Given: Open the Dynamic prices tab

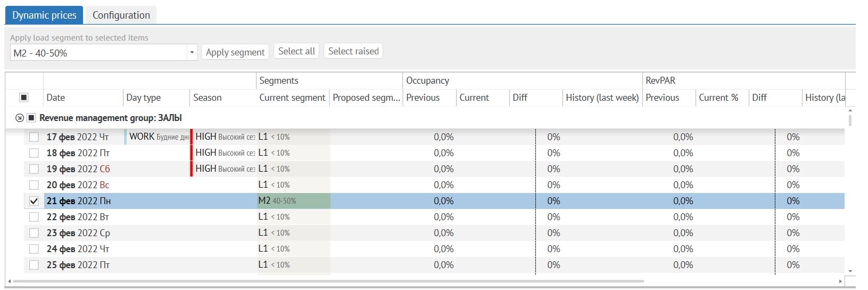Looking at the screenshot, I should 44,15.
